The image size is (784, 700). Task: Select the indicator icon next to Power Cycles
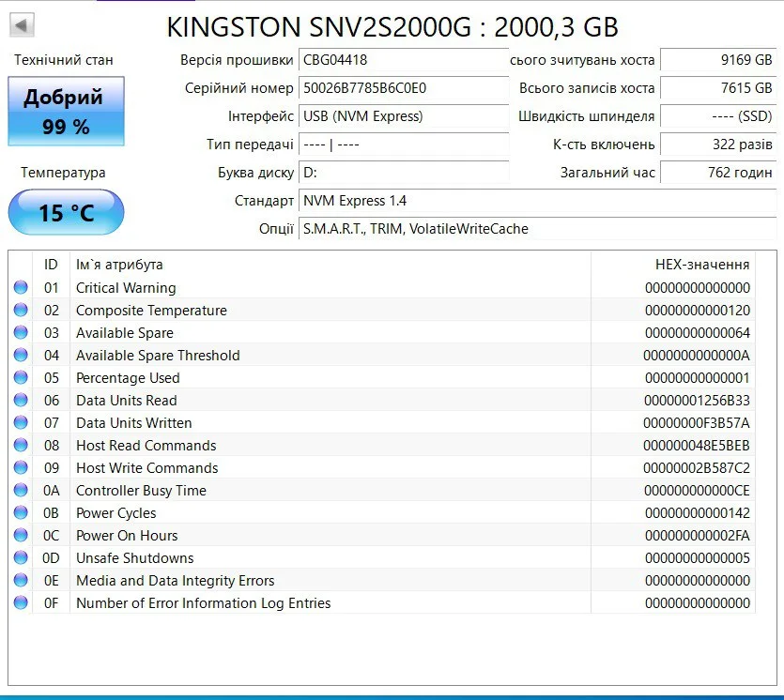(x=21, y=512)
